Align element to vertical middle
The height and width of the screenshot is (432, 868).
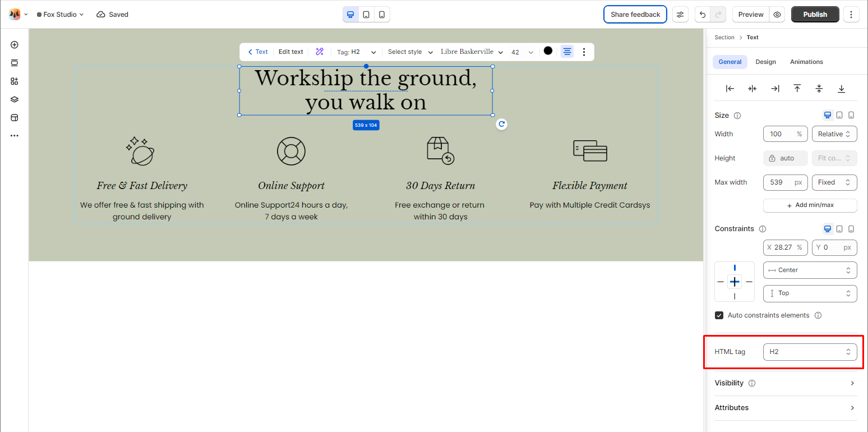(819, 89)
